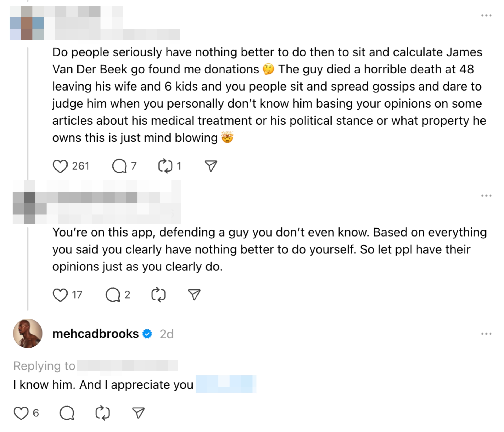Like mehcadbrooks' reply
The width and height of the screenshot is (504, 432).
pyautogui.click(x=21, y=413)
